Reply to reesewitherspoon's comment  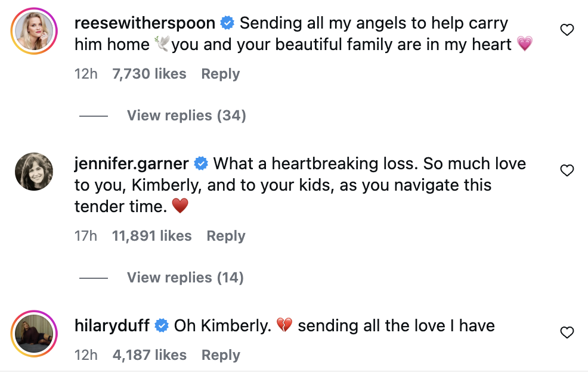pos(220,74)
